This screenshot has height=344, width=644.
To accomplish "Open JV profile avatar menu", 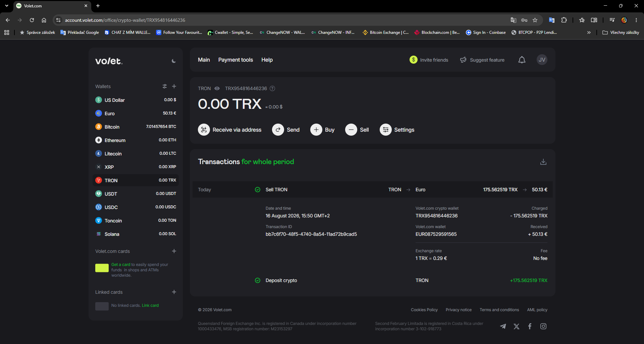I will 542,60.
